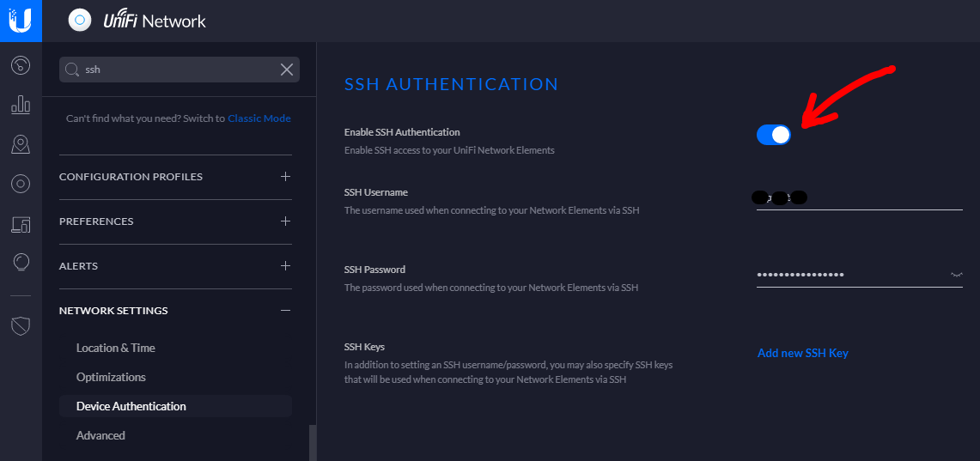This screenshot has height=461, width=980.
Task: Collapse the Network Settings section
Action: point(285,311)
